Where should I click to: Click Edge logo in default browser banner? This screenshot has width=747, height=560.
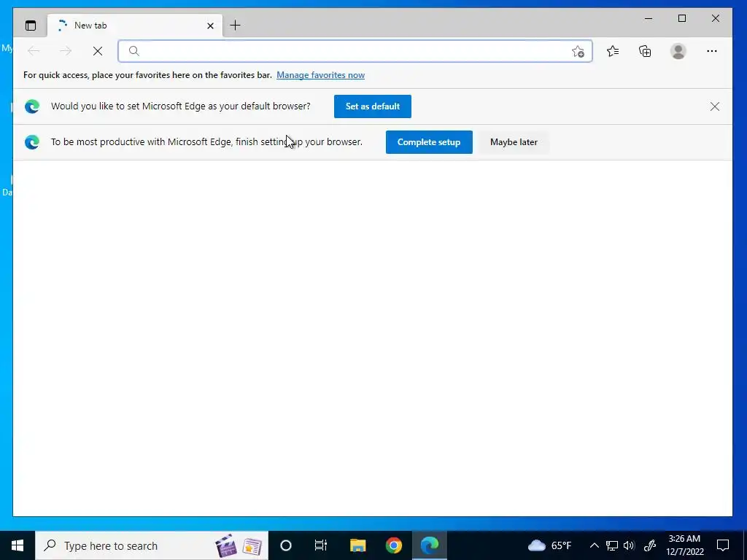(x=32, y=106)
